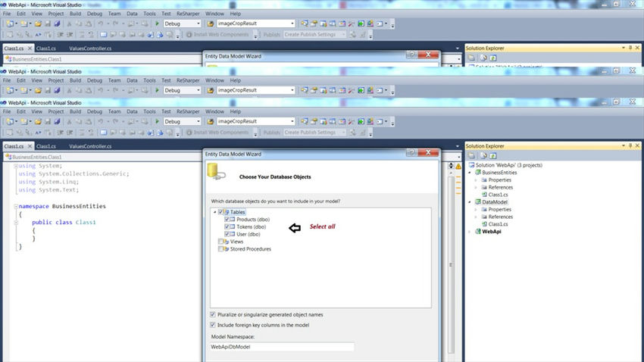Open the Debug configuration dropdown in middle window
The width and height of the screenshot is (644, 362).
tap(199, 90)
